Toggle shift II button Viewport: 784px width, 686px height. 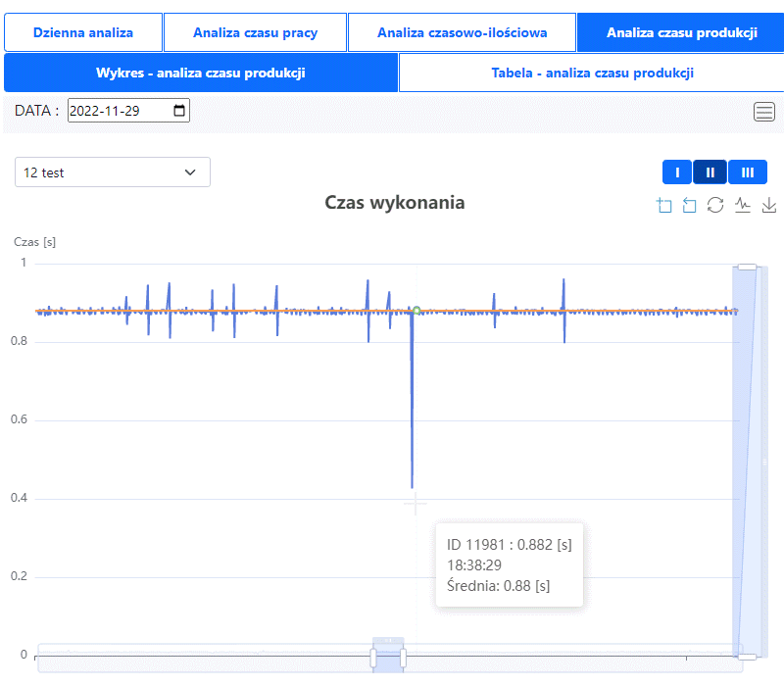tap(710, 171)
